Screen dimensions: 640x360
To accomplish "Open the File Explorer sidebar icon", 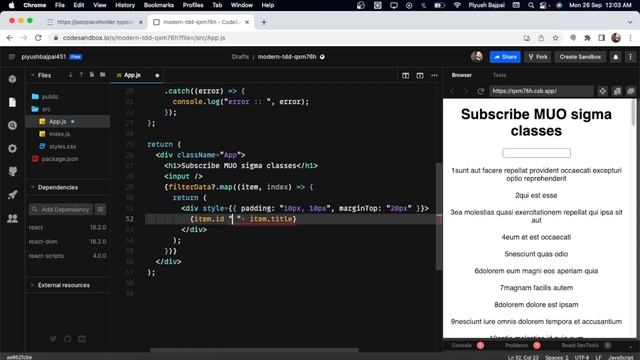I will [x=12, y=102].
